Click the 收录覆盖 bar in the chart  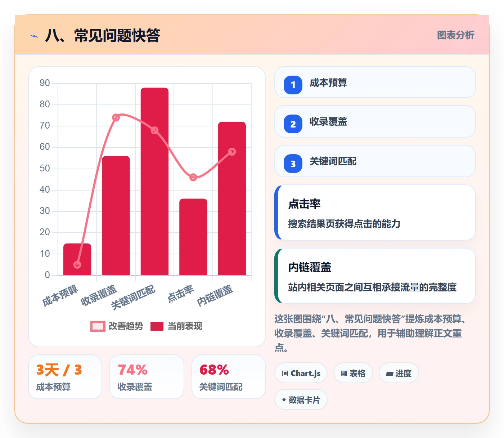pyautogui.click(x=116, y=215)
